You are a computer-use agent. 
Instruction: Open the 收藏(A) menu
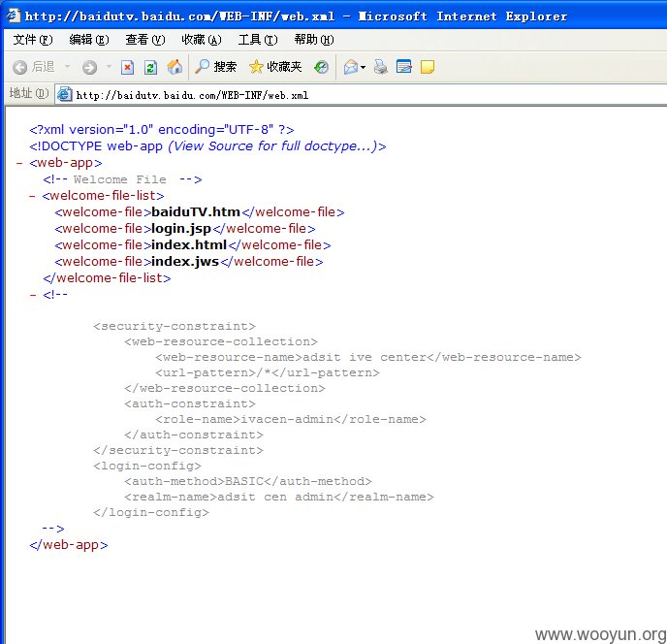point(202,40)
